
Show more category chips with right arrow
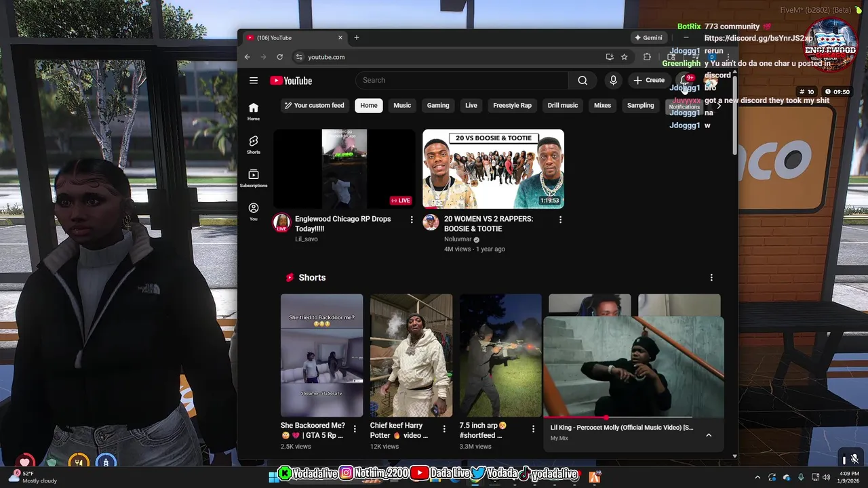[x=719, y=106]
